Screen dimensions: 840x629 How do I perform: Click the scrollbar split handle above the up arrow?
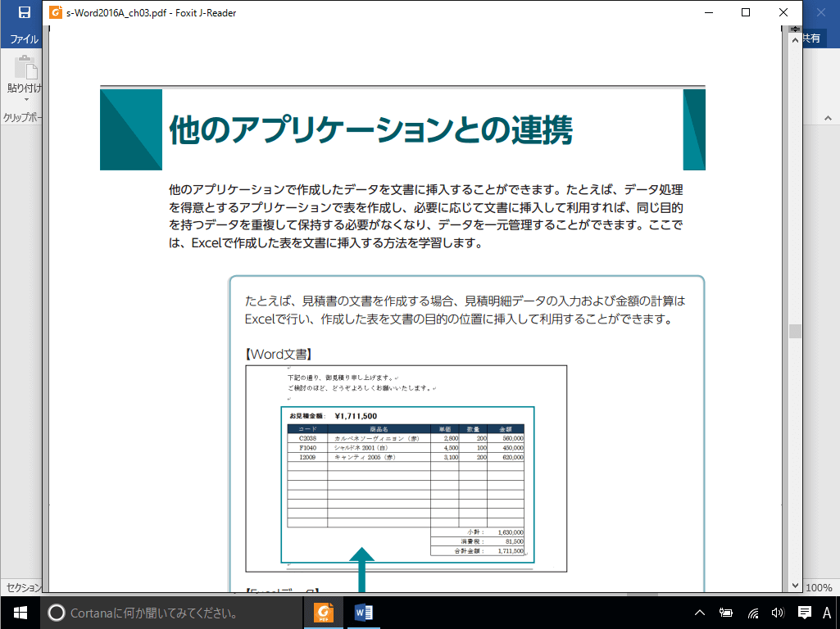794,29
